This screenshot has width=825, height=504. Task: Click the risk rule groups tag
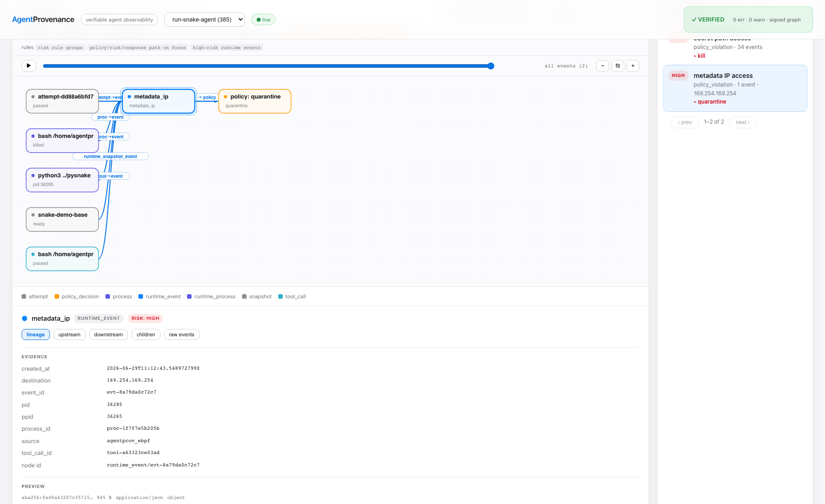60,48
